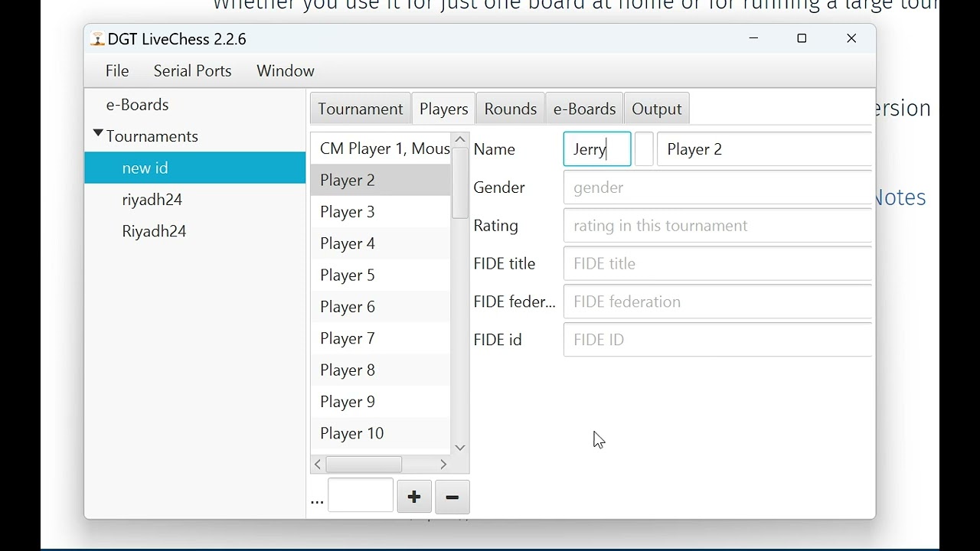Select CM Player 1 in player list
This screenshot has width=980, height=551.
tap(381, 148)
